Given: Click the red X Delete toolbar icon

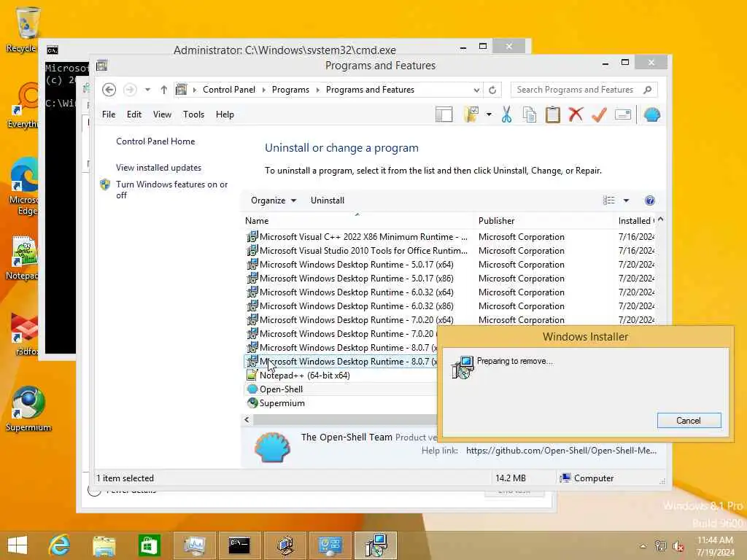Looking at the screenshot, I should point(576,114).
